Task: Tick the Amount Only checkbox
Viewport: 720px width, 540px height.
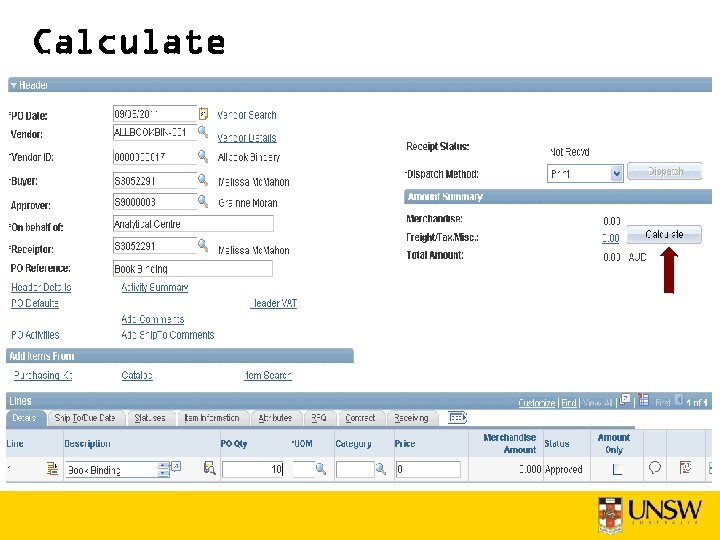Action: pos(617,469)
